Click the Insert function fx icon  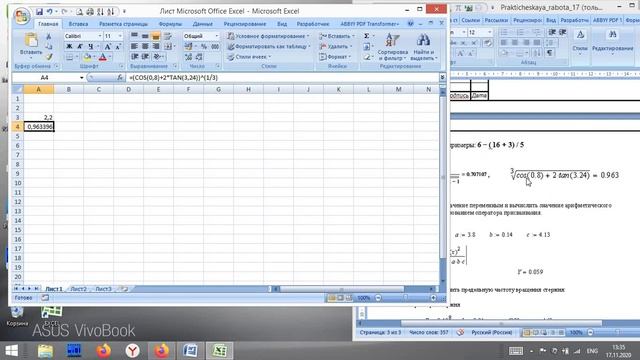[x=120, y=77]
